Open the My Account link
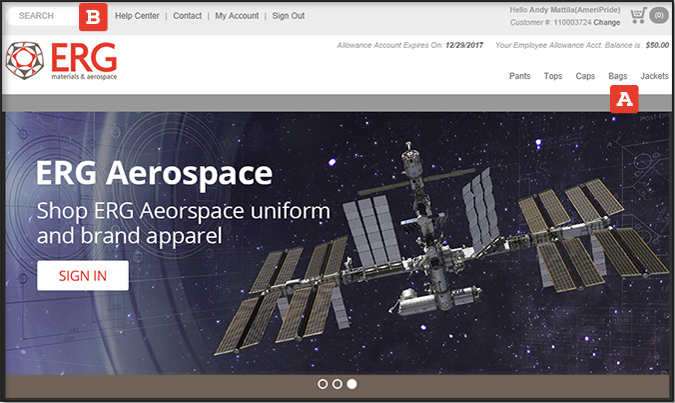 (x=237, y=16)
